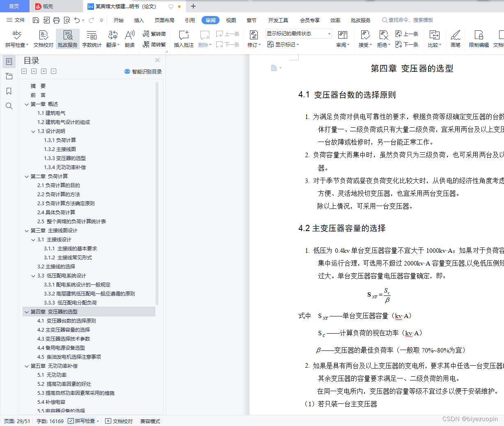Switch to the 首页 home tab

(x=14, y=6)
